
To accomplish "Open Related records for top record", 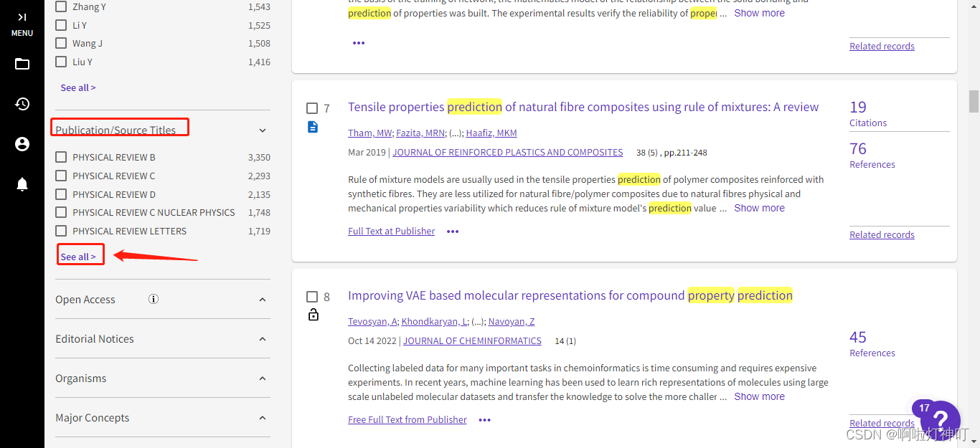I will pos(882,46).
